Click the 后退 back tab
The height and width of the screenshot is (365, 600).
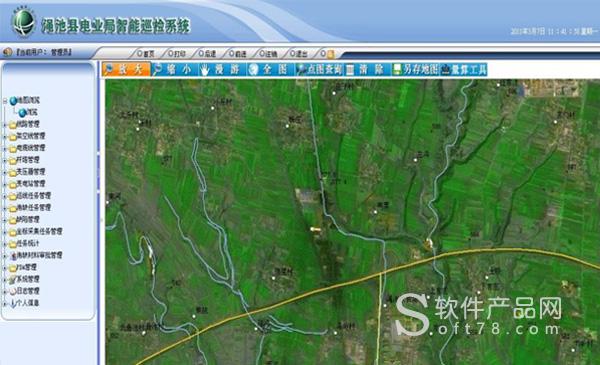pos(207,54)
